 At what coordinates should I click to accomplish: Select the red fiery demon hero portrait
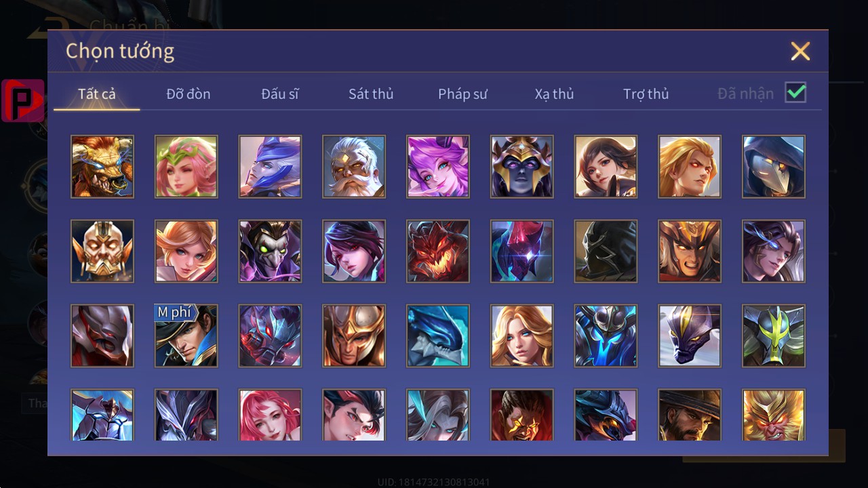(x=438, y=251)
